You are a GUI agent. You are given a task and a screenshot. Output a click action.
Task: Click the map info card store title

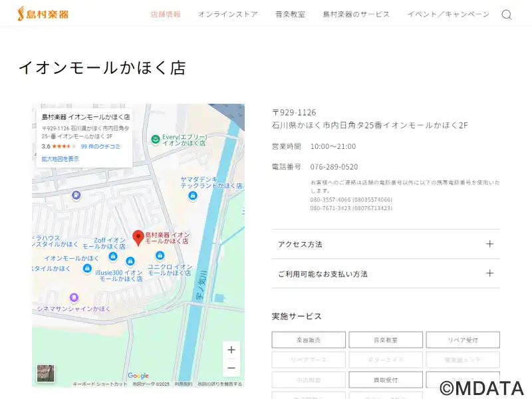(86, 117)
